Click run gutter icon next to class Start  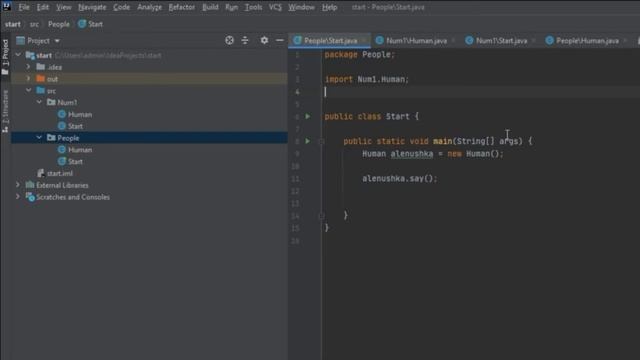(308, 116)
